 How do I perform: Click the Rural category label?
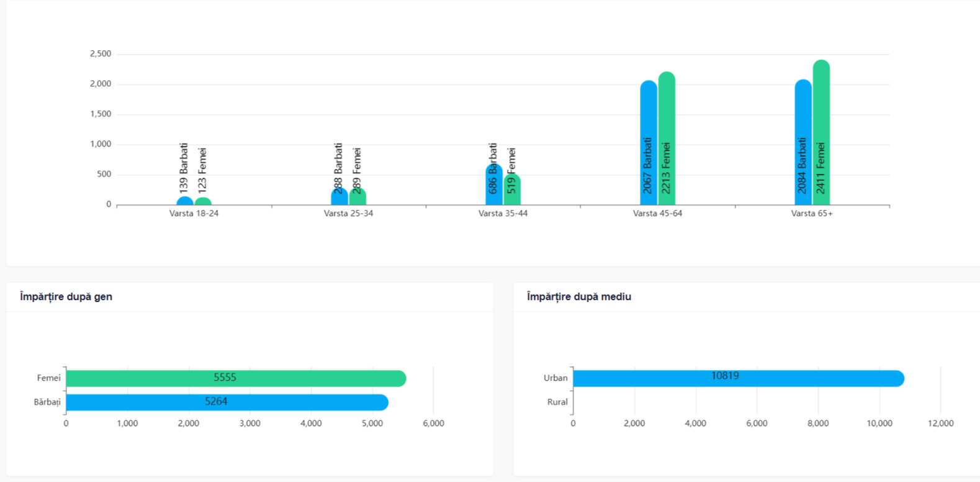pos(557,402)
